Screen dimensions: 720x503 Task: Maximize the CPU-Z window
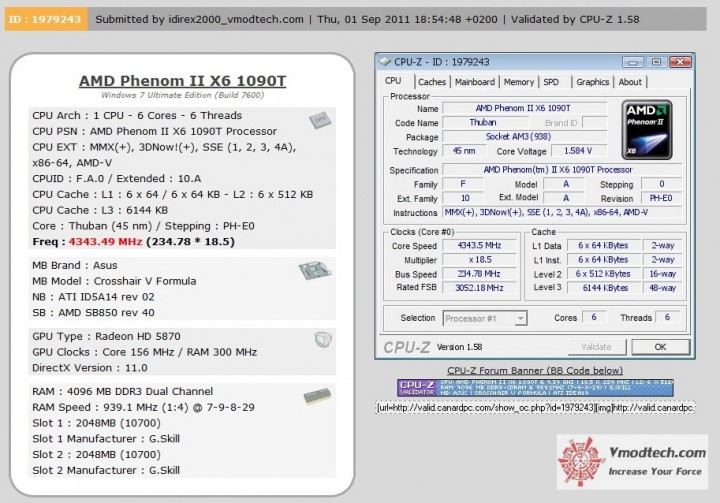[x=656, y=62]
